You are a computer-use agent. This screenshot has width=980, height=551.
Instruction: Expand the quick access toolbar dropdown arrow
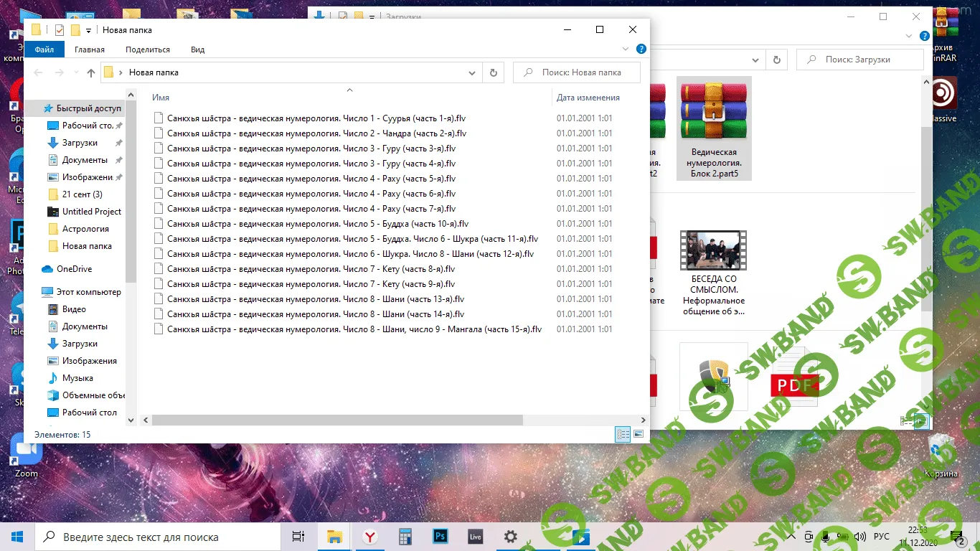tap(88, 30)
